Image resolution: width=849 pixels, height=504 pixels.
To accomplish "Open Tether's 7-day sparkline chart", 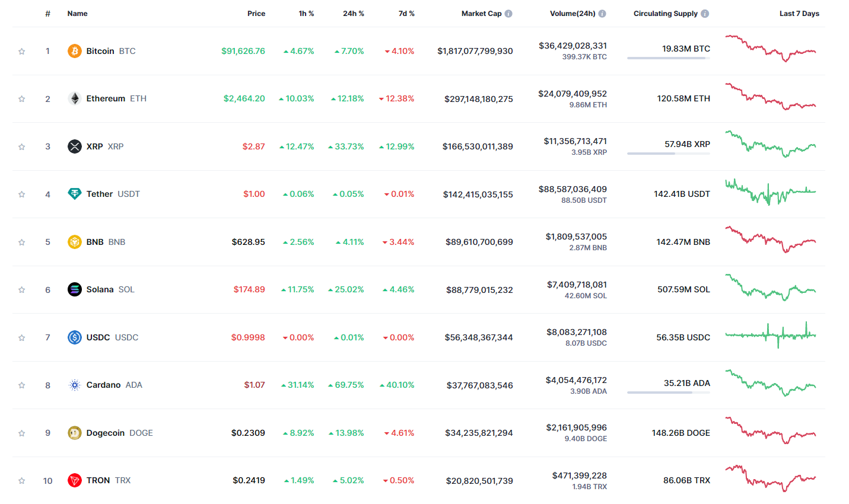I will coord(771,192).
